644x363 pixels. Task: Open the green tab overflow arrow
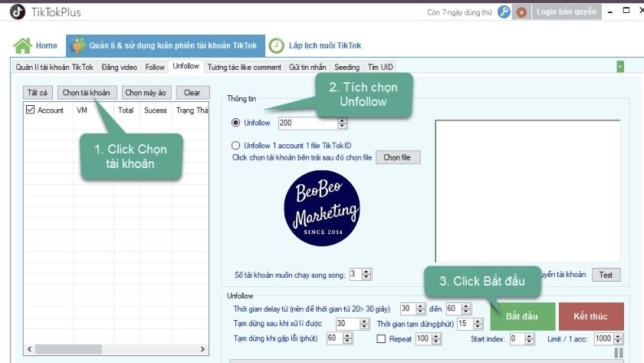pos(619,68)
